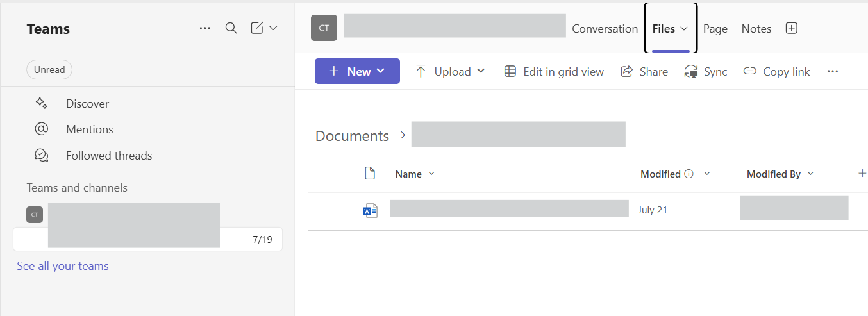Open Mentions with the @ icon
868x316 pixels.
click(41, 129)
